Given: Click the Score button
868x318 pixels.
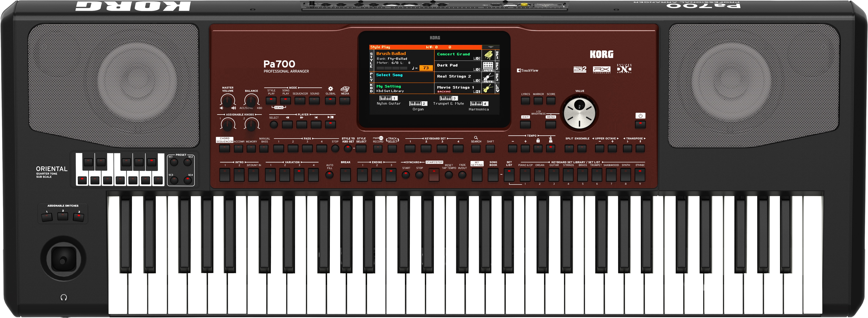Looking at the screenshot, I should pos(551,101).
